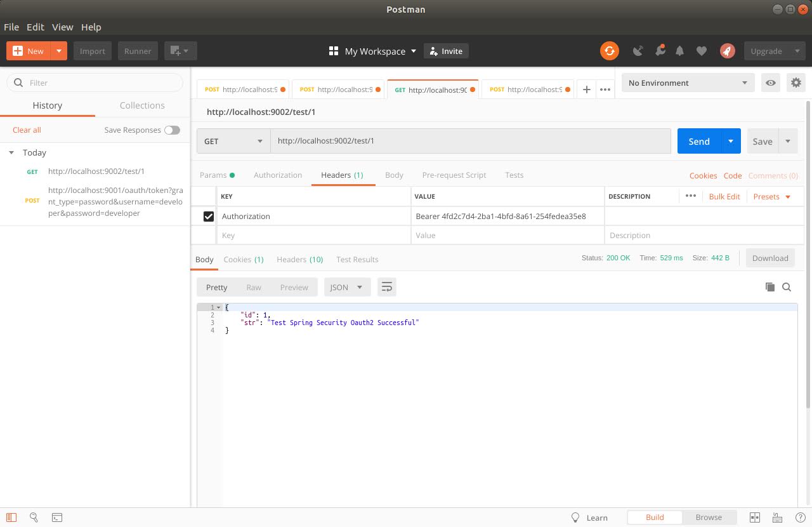Open keyboard shortcuts icon in status bar
The height and width of the screenshot is (527, 812).
(778, 517)
